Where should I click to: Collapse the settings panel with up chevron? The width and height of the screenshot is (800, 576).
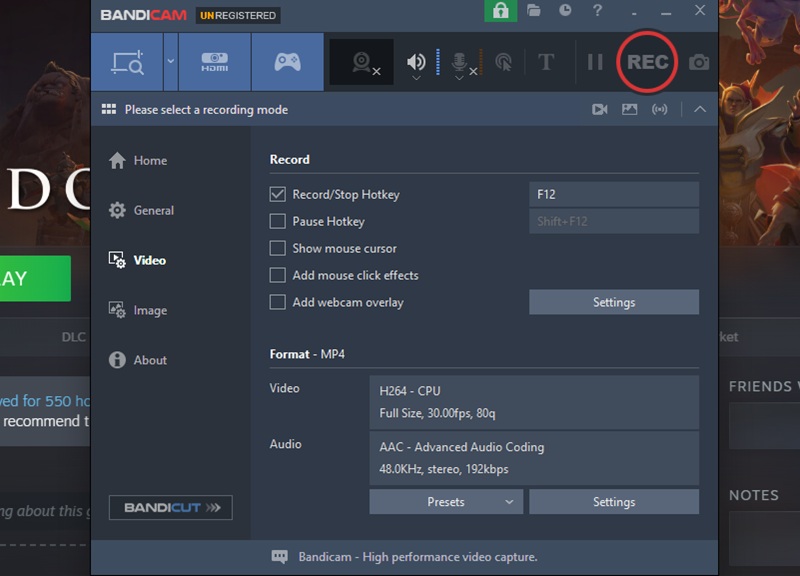700,109
